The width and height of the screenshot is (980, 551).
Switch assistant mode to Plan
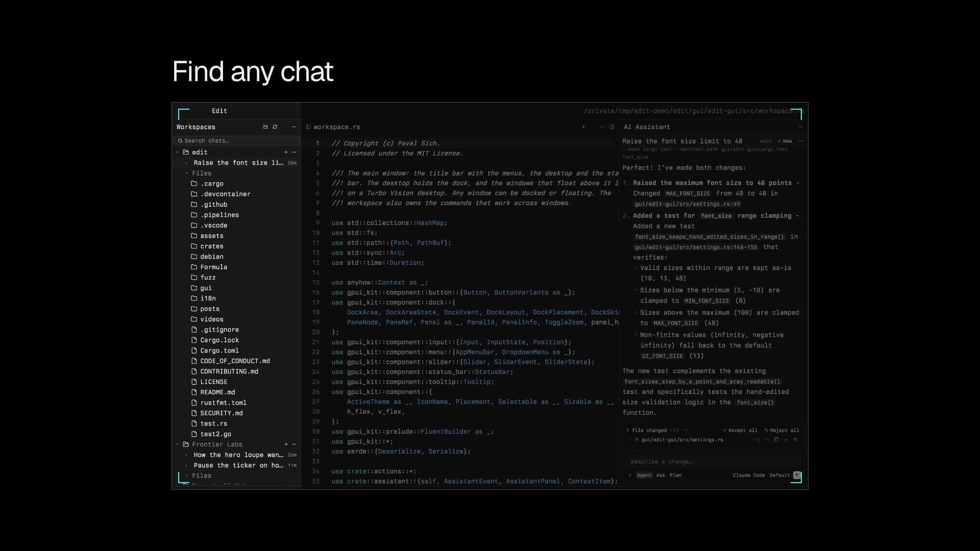point(675,475)
